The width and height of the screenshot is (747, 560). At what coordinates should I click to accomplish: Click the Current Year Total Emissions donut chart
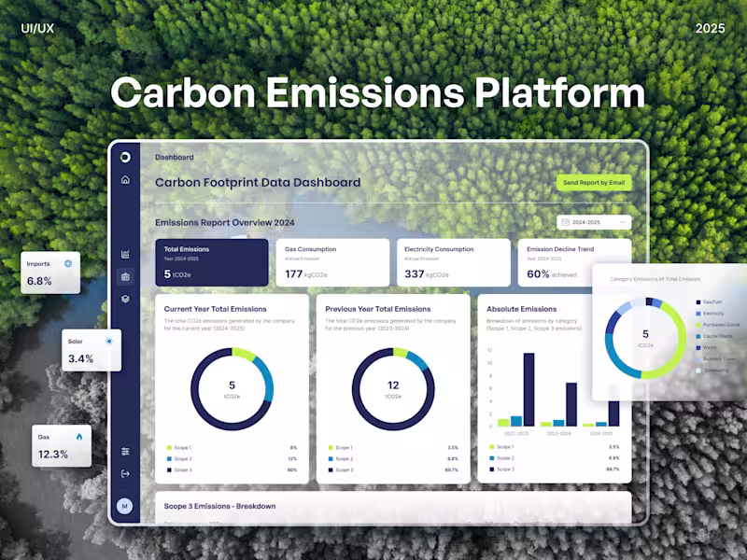coord(232,389)
